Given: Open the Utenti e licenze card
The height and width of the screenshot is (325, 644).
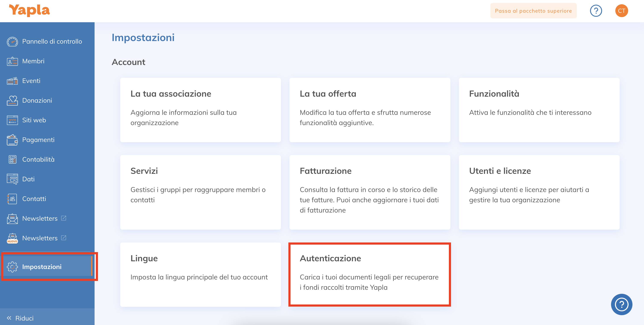Looking at the screenshot, I should (x=539, y=192).
